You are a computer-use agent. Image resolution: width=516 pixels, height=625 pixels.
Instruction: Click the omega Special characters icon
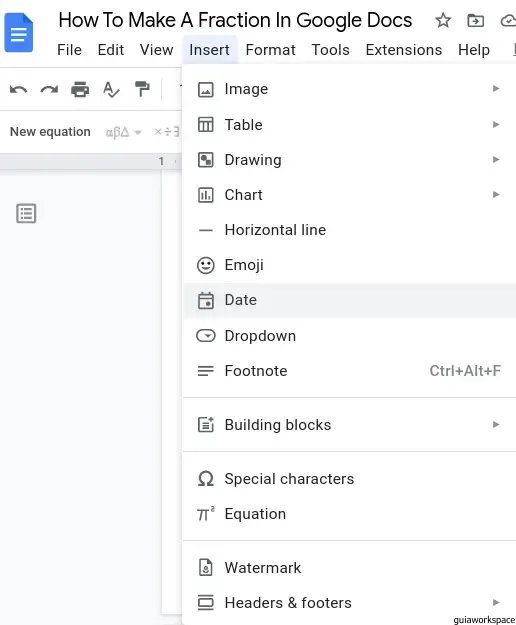(206, 479)
